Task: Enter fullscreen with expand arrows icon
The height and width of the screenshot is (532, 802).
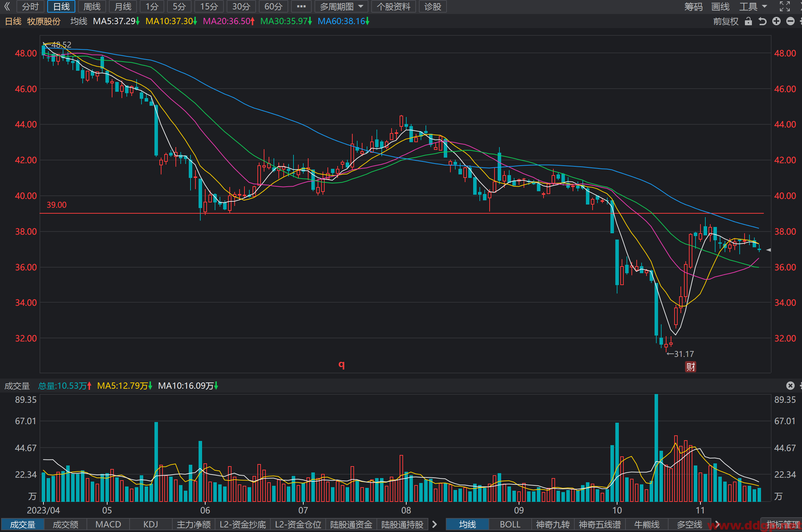Action: [785, 6]
